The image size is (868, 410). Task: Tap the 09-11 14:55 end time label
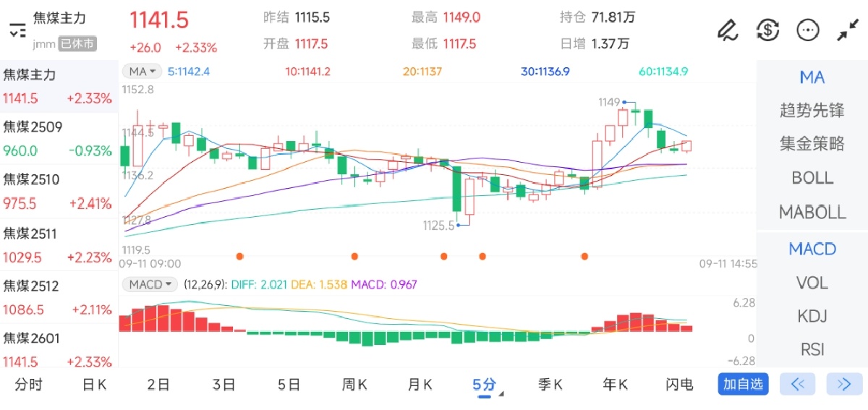coord(728,264)
